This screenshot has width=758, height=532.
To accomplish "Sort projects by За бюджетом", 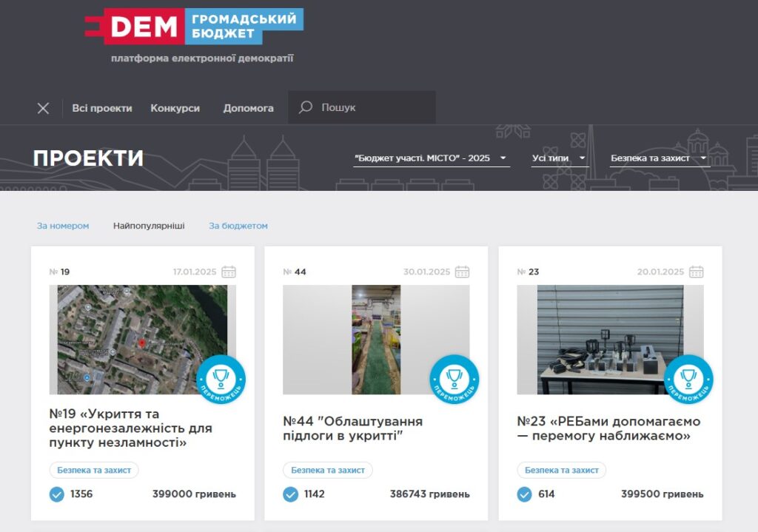I will (x=238, y=226).
